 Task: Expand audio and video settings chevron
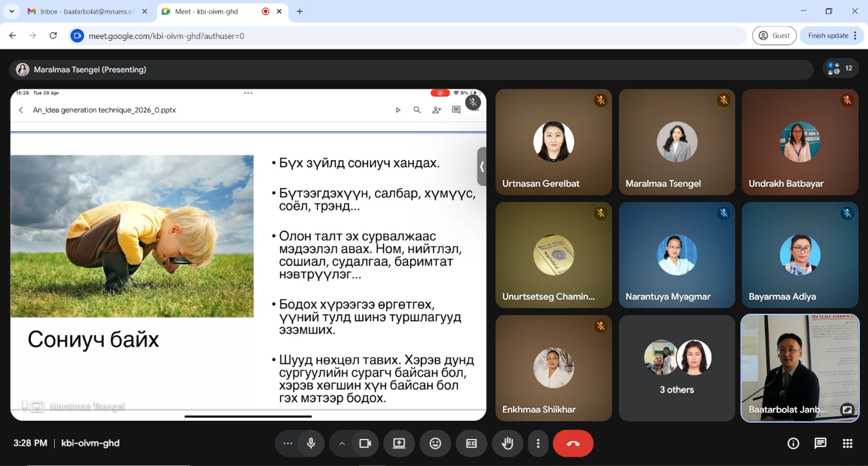click(342, 443)
